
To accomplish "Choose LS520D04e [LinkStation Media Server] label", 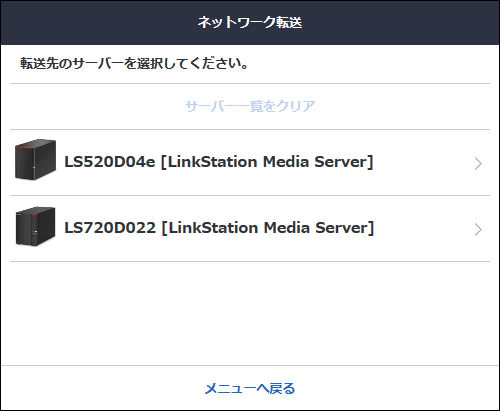I will pyautogui.click(x=219, y=162).
